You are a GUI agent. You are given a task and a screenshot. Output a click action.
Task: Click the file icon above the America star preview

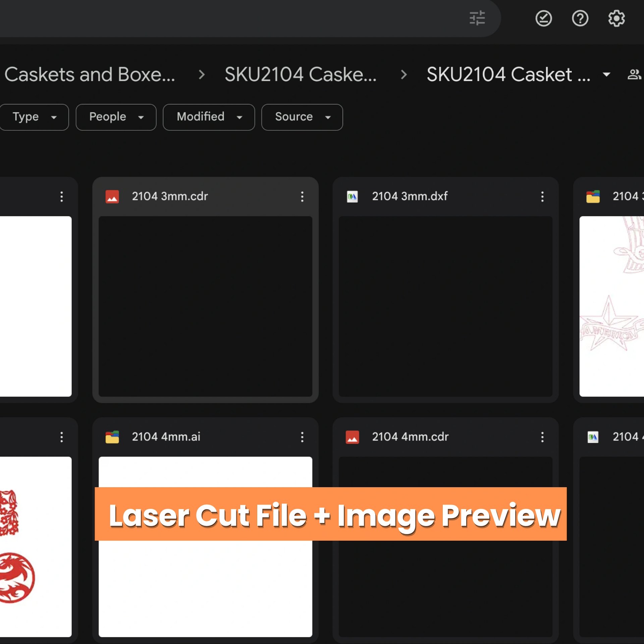pyautogui.click(x=593, y=197)
